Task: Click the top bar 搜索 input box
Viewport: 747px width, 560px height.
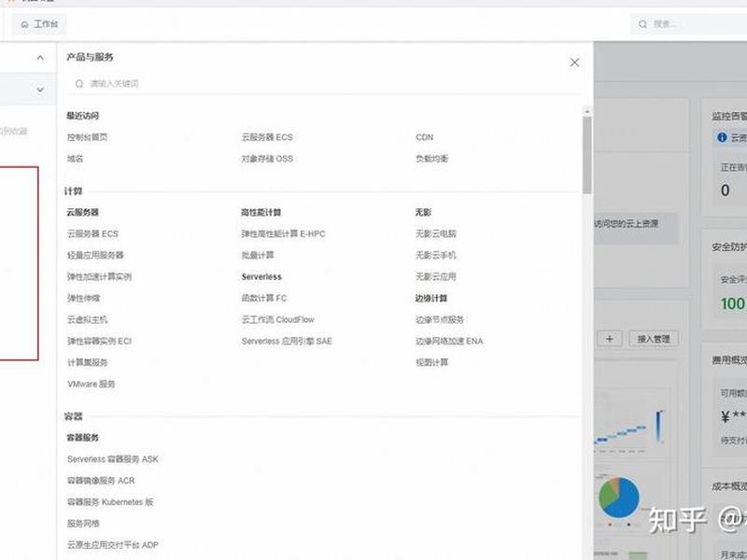Action: pos(689,24)
